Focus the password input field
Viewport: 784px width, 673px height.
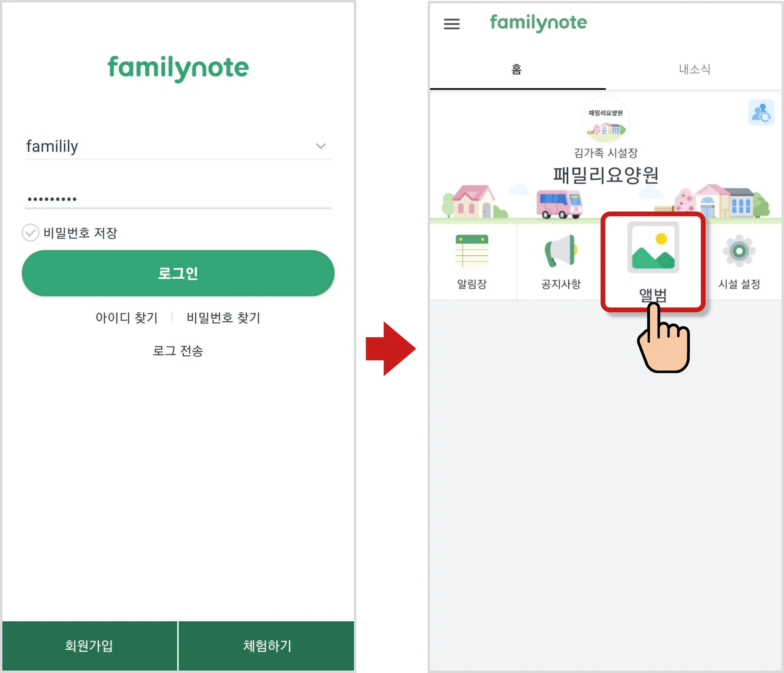(x=178, y=198)
